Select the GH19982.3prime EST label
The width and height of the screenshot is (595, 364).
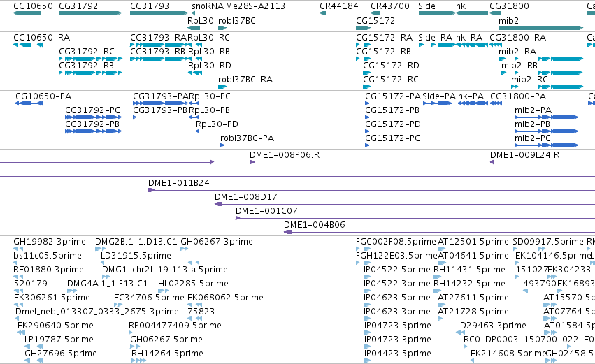[50, 242]
